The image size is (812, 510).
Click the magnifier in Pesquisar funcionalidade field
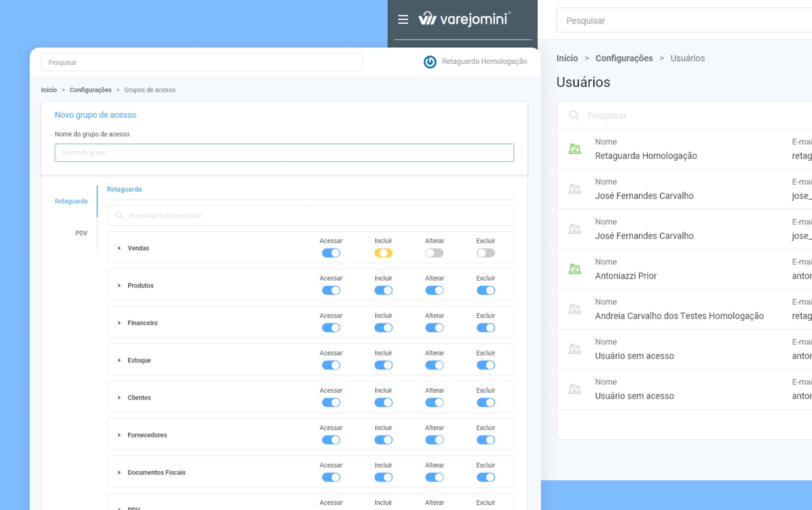click(120, 215)
